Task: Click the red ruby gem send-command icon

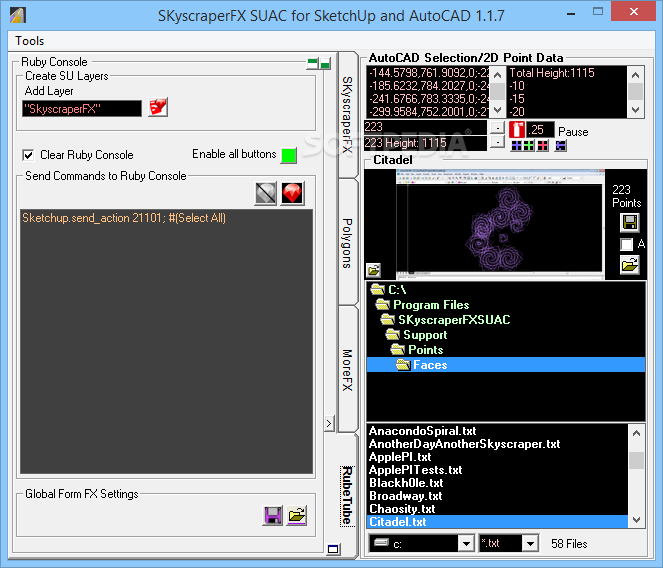Action: click(292, 193)
